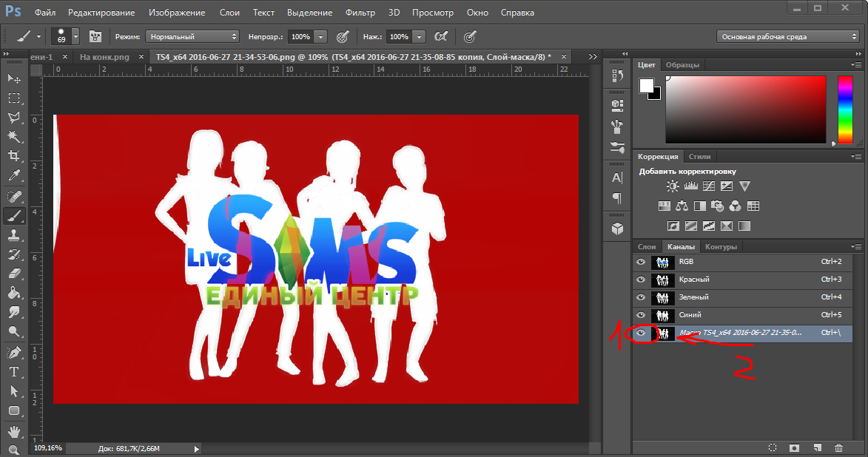Hide the Синий channel

click(641, 315)
